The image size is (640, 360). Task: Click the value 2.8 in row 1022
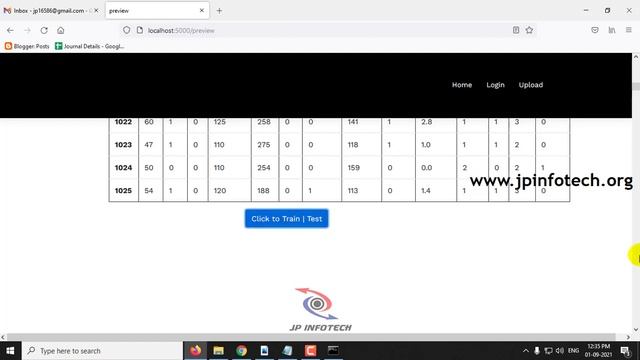(427, 122)
